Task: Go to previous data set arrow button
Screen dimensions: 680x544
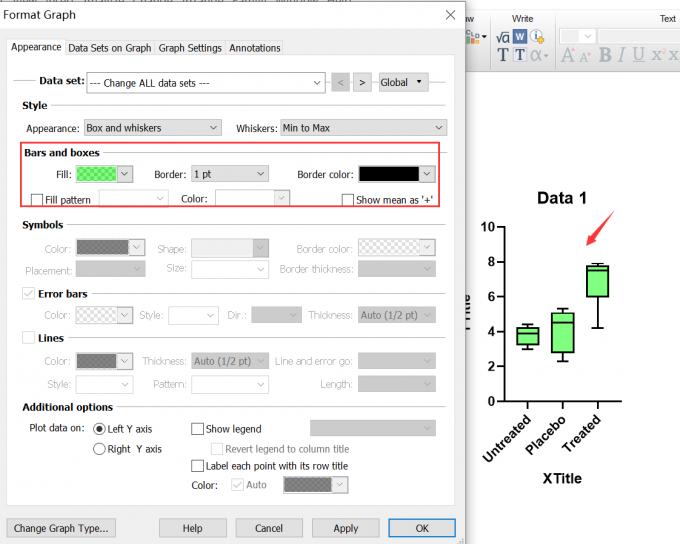Action: click(x=340, y=82)
